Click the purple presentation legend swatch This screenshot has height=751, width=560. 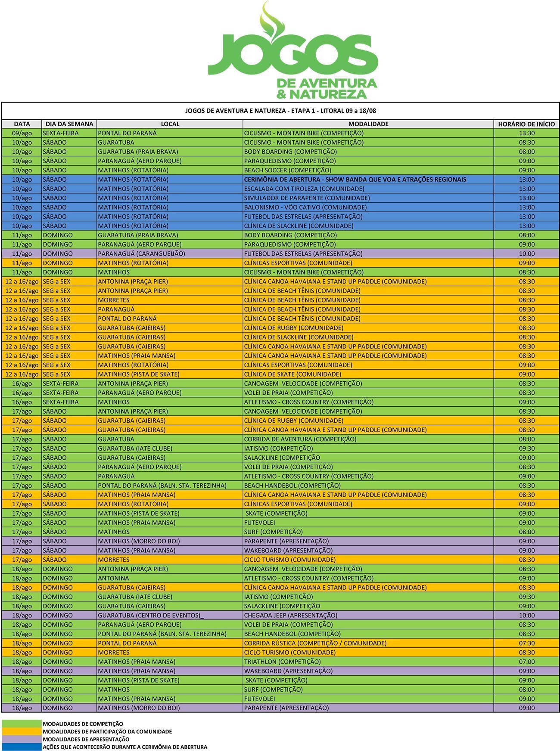coord(22,739)
